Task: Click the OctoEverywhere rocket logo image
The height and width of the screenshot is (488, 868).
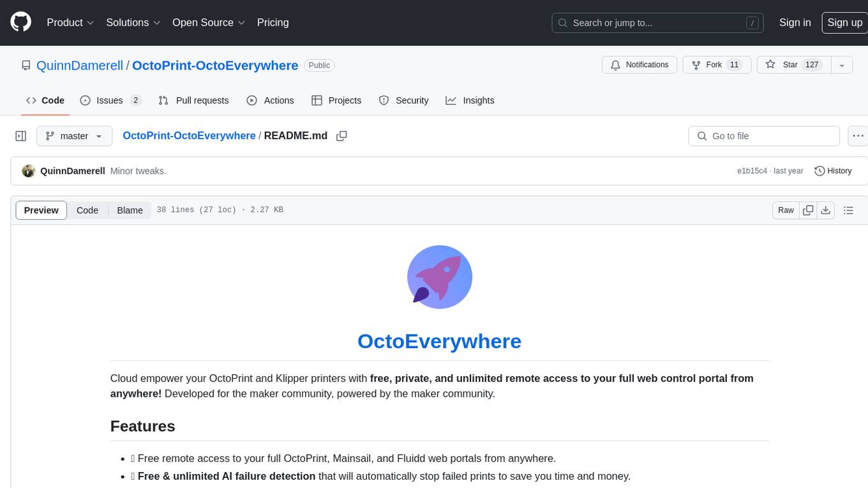Action: 440,277
